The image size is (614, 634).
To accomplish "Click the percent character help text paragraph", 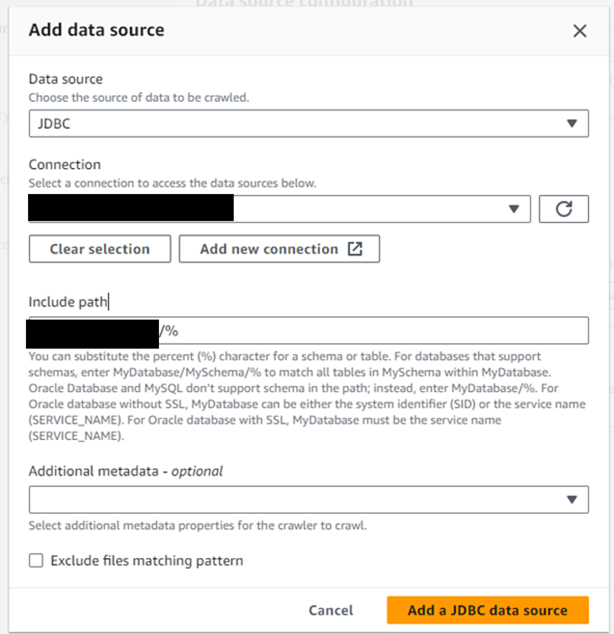I will coord(307,396).
